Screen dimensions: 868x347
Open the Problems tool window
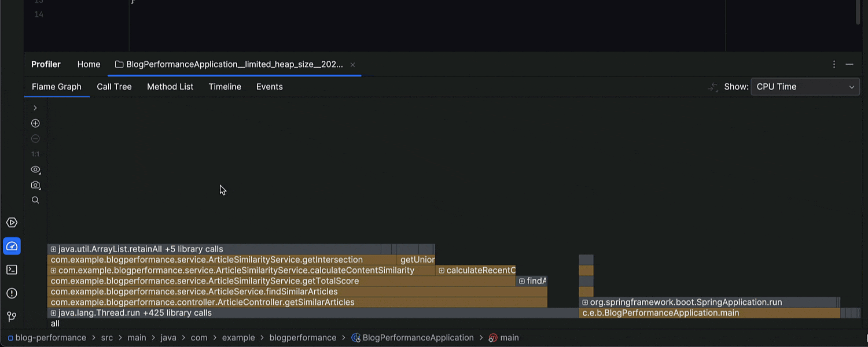(12, 293)
